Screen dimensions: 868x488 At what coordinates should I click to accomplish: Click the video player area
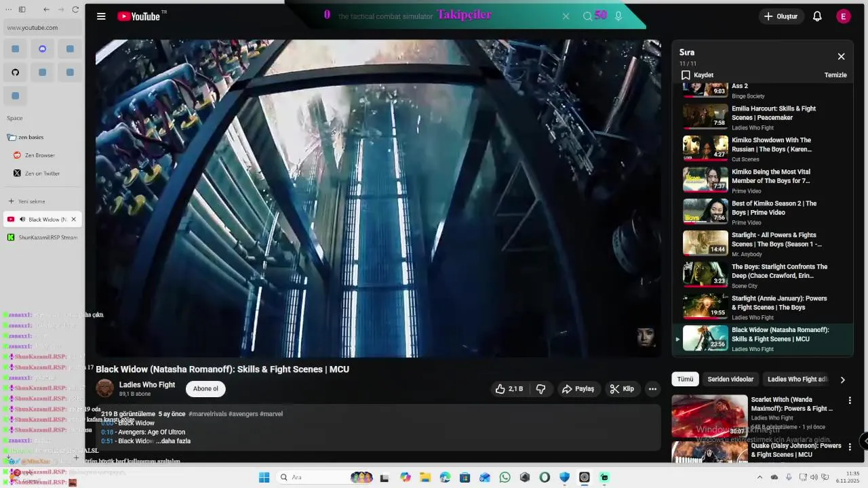(x=378, y=198)
